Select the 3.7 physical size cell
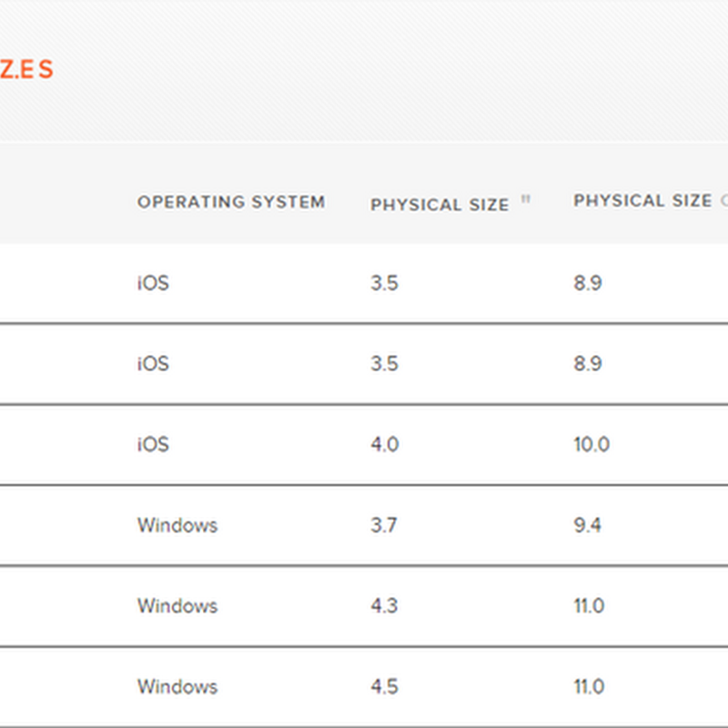Viewport: 728px width, 728px height. pyautogui.click(x=384, y=525)
